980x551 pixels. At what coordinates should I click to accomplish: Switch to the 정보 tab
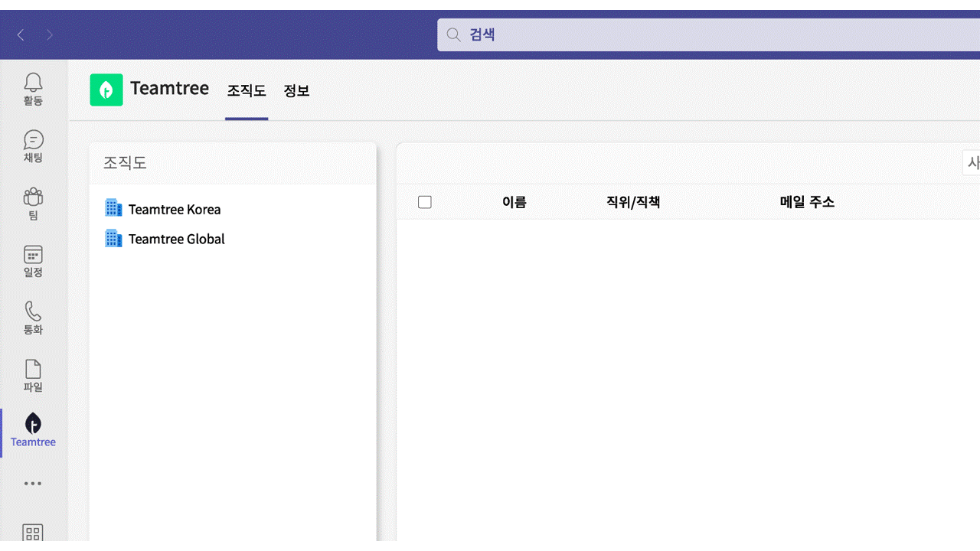pyautogui.click(x=296, y=90)
